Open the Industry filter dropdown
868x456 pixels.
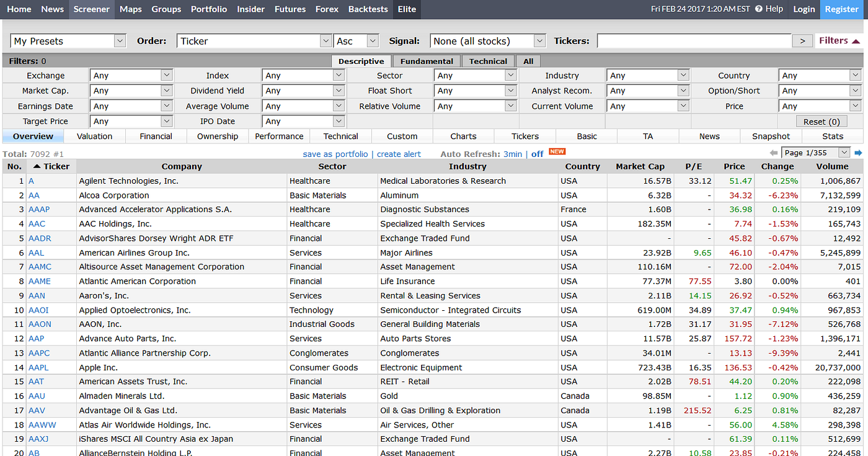647,75
